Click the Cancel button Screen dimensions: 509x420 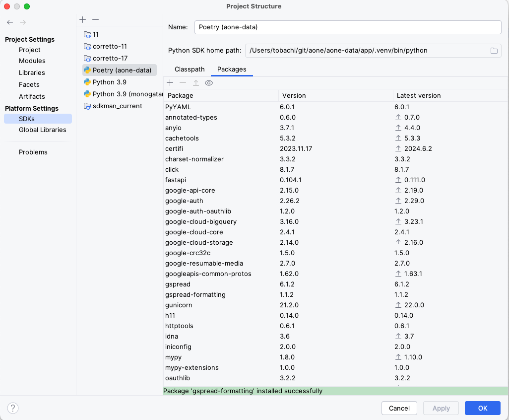(399, 408)
